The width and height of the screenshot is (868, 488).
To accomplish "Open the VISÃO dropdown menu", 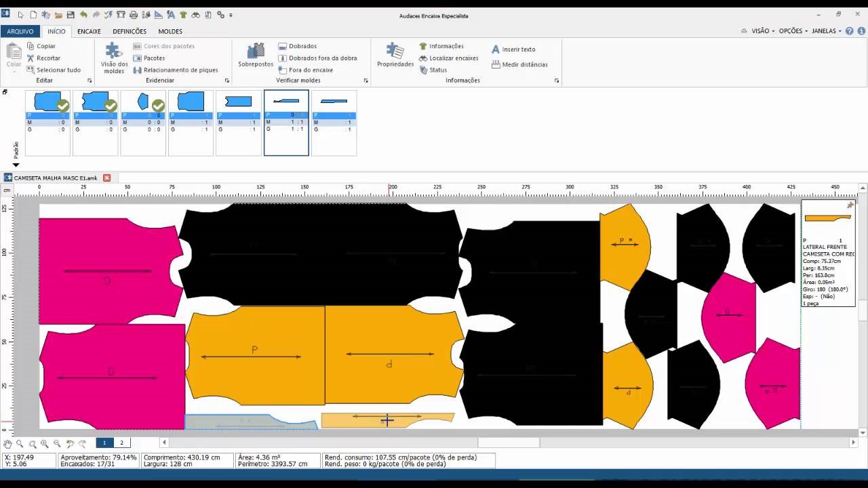I will (x=762, y=31).
